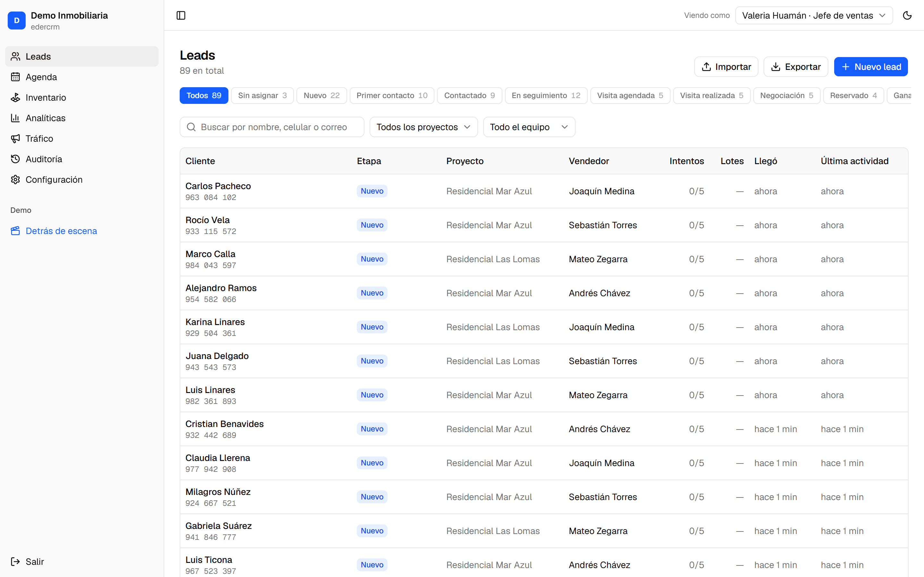Filter by Visita agendada stage
The width and height of the screenshot is (924, 577).
[x=630, y=96]
